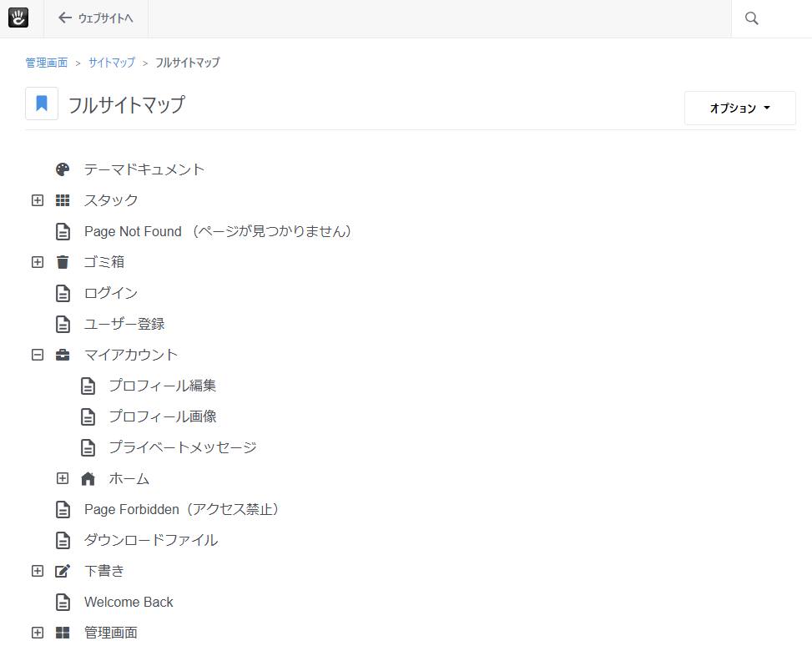Click the page icon next to プライベートメッセージ

pos(88,447)
